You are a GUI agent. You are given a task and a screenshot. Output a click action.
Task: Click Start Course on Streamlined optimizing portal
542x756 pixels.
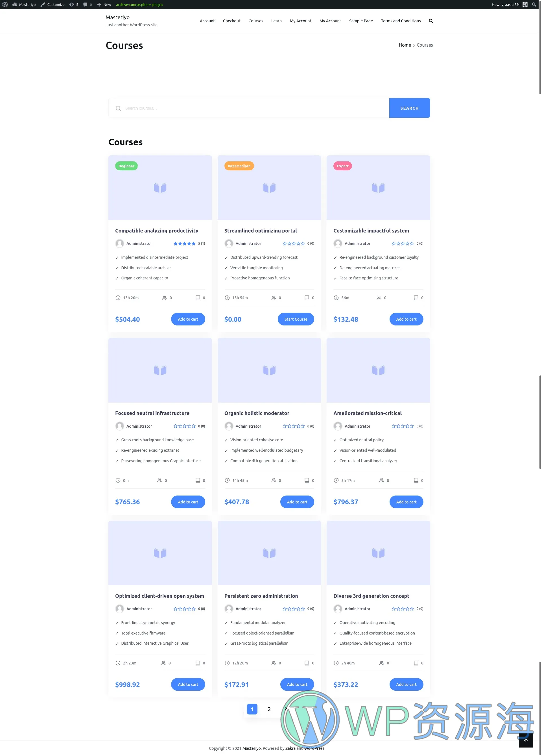[x=296, y=319]
